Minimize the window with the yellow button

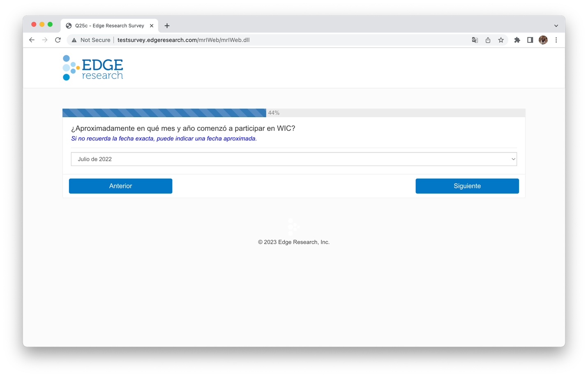tap(42, 25)
